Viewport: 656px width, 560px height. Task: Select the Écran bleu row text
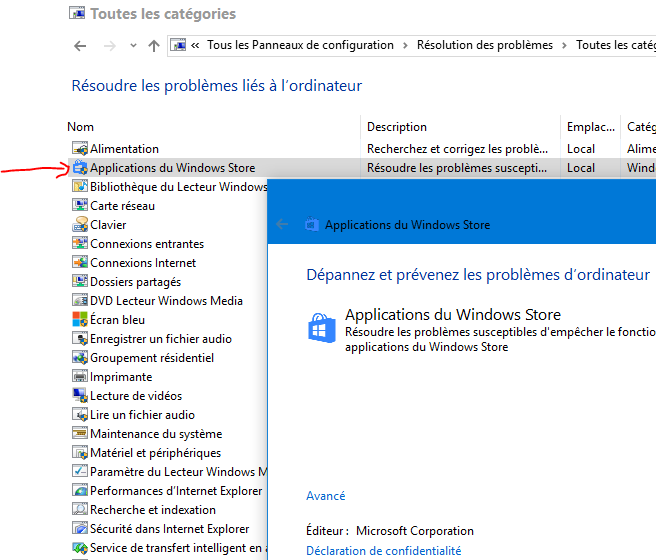(117, 320)
